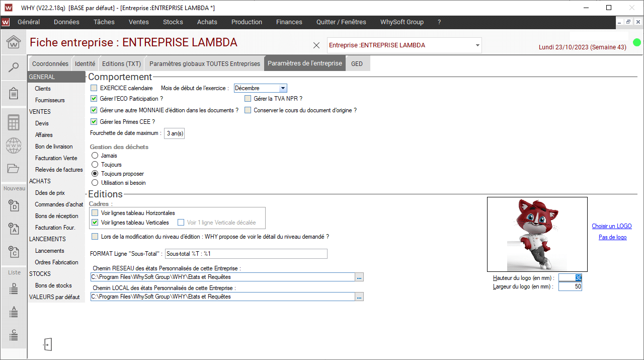Viewport: 644px width, 360px height.
Task: Click the WWW globe icon
Action: 13,146
